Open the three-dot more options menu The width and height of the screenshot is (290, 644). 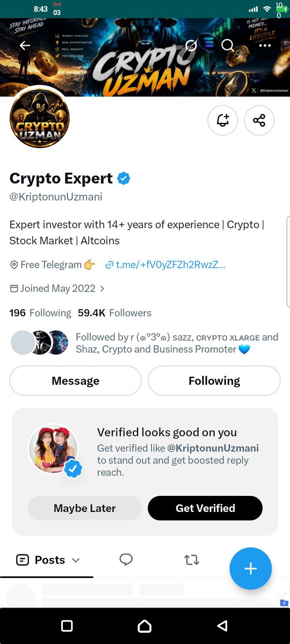(x=265, y=46)
